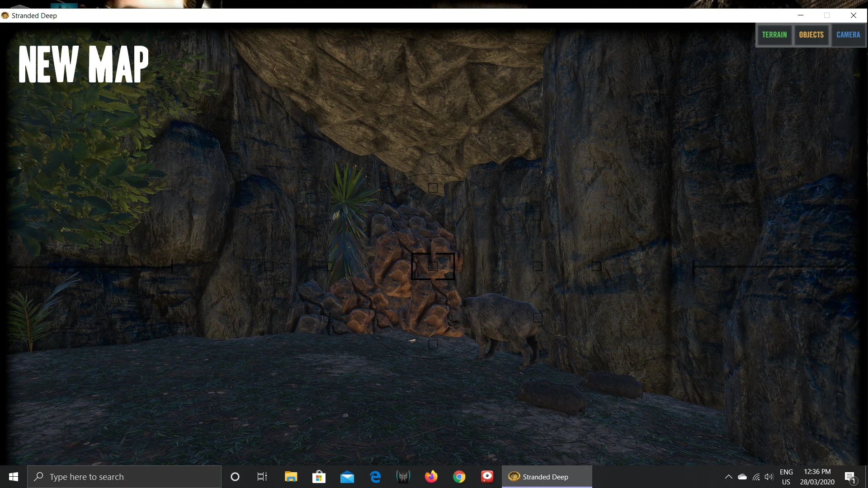Open the OBJECTS tab

811,35
